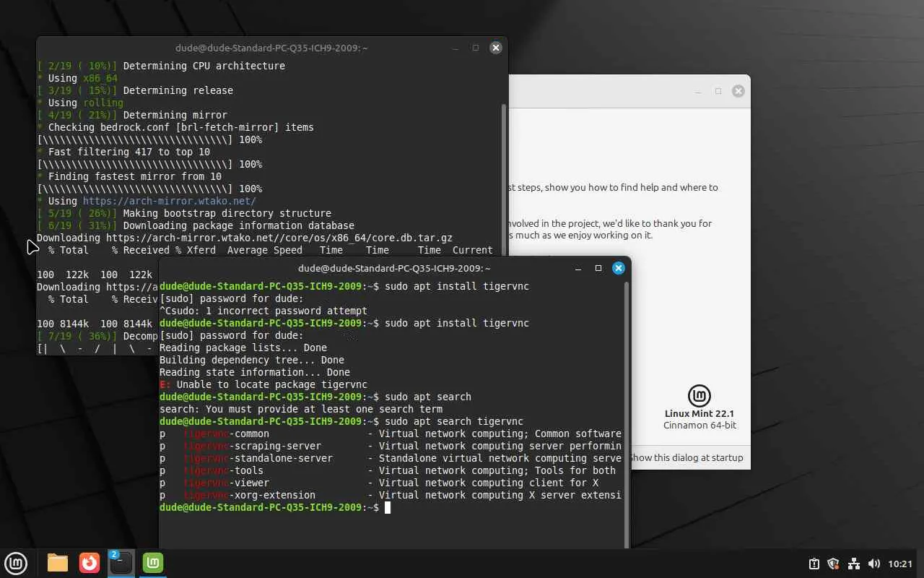
Task: Click the back terminal's vertical scrollbar
Action: [504, 178]
